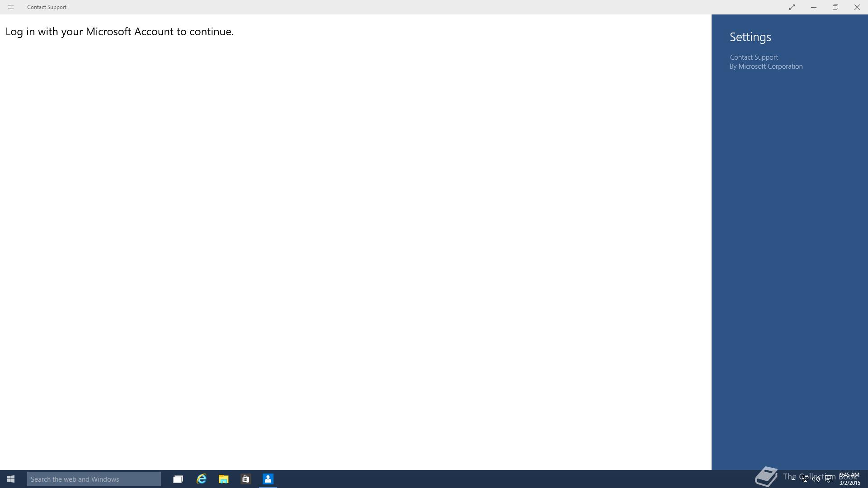Click the 'Contact Support' label in Settings pane
This screenshot has height=488, width=868.
click(x=754, y=57)
